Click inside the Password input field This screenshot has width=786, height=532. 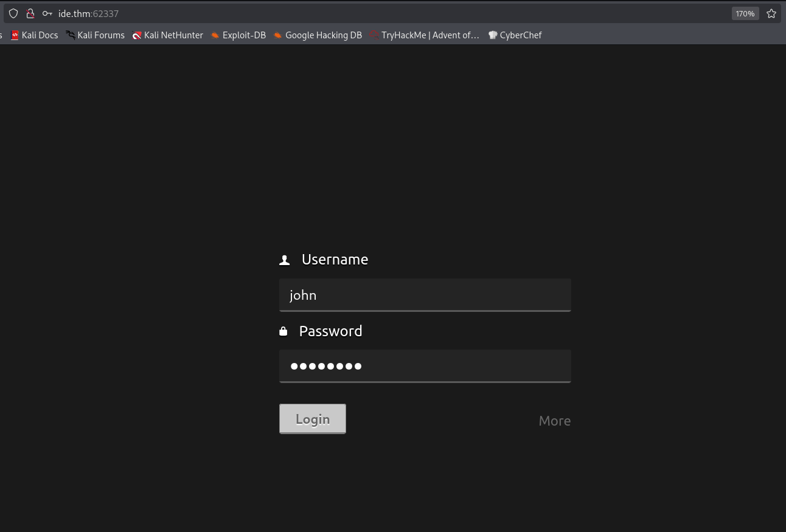[x=425, y=366]
